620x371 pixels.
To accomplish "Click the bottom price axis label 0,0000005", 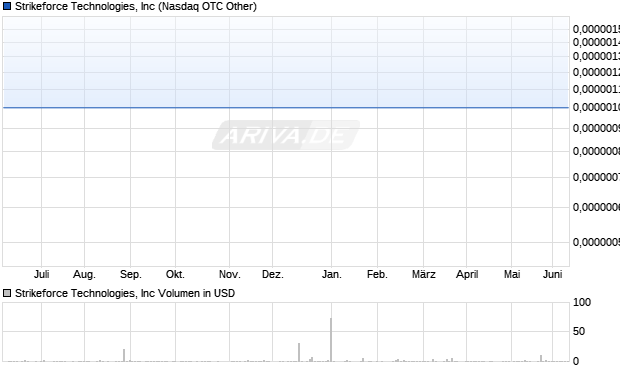I will click(596, 242).
